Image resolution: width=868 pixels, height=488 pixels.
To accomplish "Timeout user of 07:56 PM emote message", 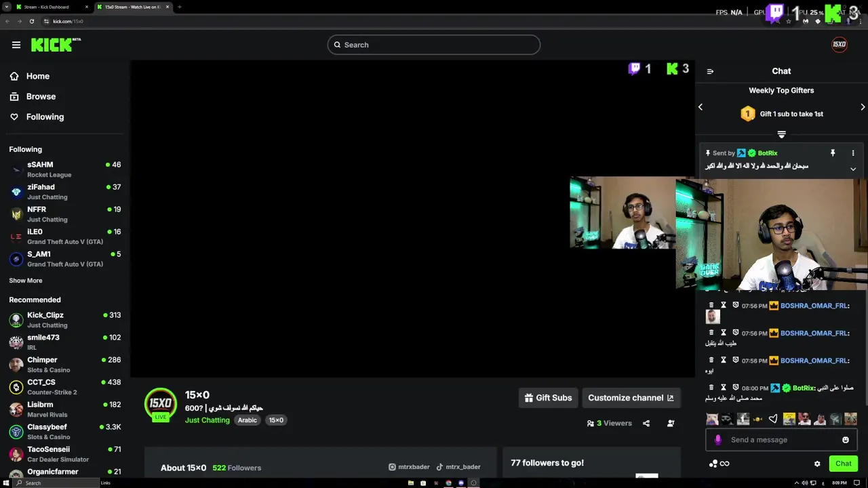I will click(x=724, y=306).
